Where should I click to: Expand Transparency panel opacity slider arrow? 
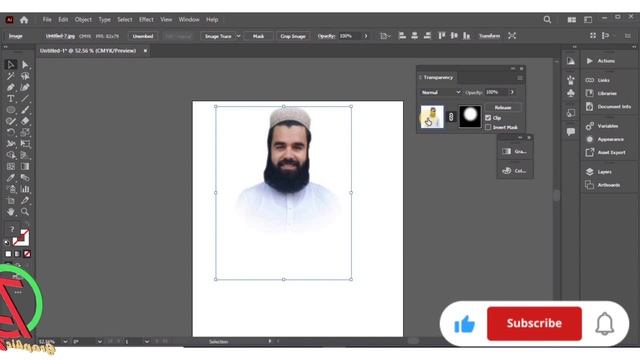[x=512, y=92]
